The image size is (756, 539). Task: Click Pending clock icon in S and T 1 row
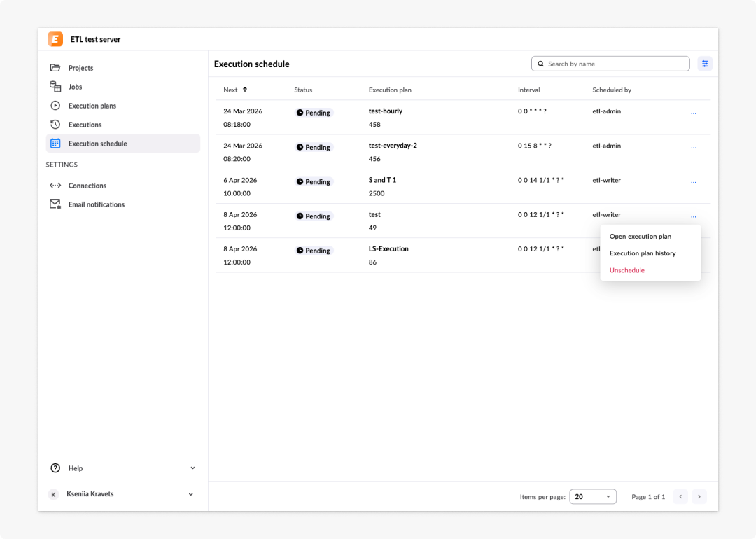coord(300,181)
